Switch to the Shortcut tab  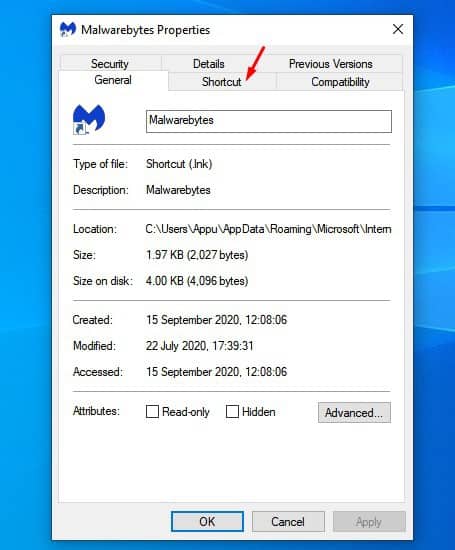[222, 82]
